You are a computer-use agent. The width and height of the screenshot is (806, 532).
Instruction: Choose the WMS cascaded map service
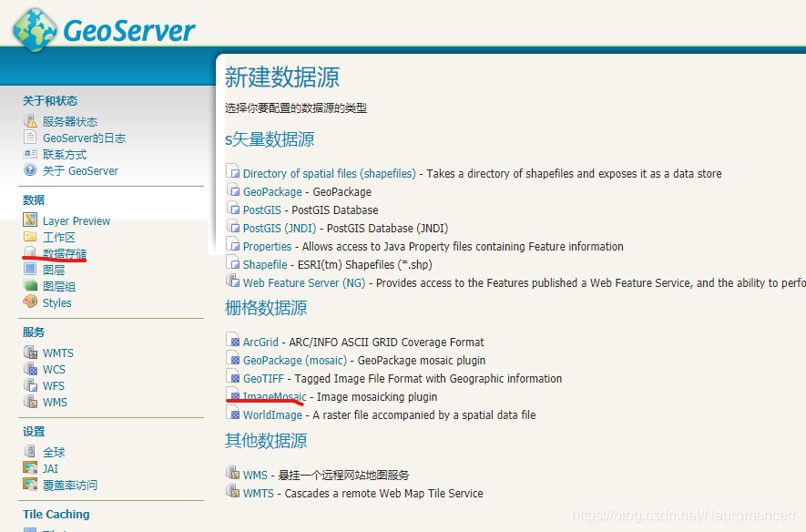(x=255, y=476)
